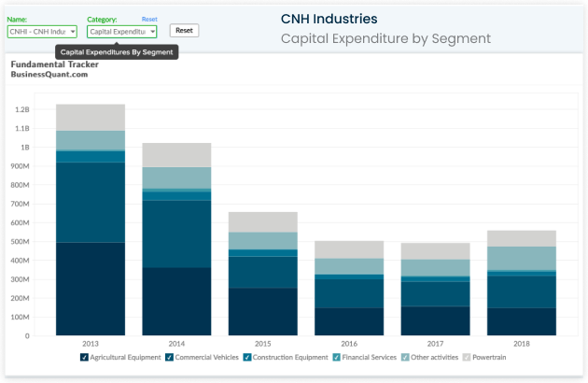Click the Capital Expenditure by Segment subtitle

385,38
